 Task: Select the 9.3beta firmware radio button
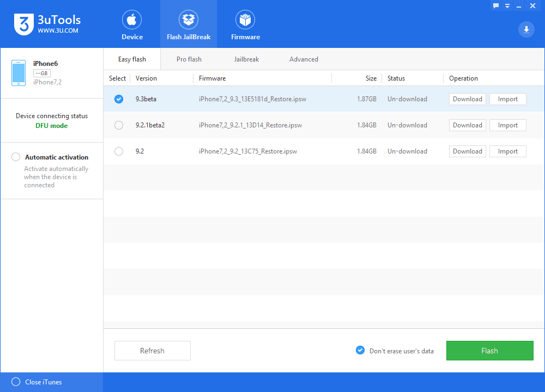tap(119, 99)
